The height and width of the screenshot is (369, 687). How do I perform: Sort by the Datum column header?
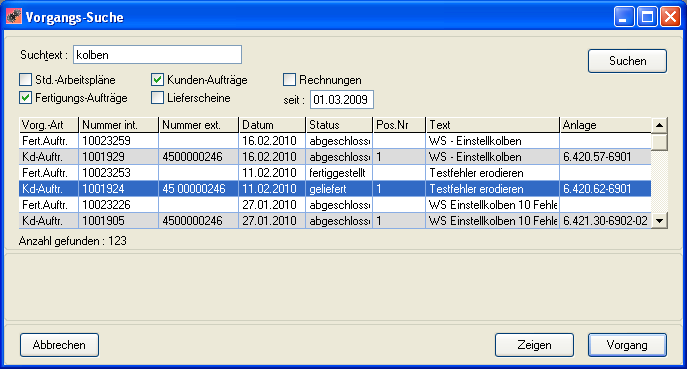click(x=272, y=125)
